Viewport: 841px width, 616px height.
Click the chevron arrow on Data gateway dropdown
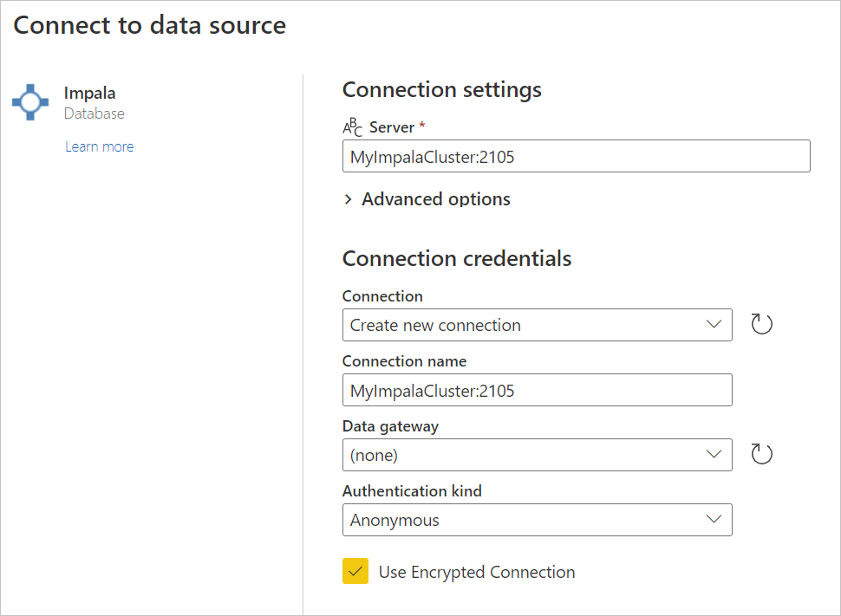click(714, 454)
